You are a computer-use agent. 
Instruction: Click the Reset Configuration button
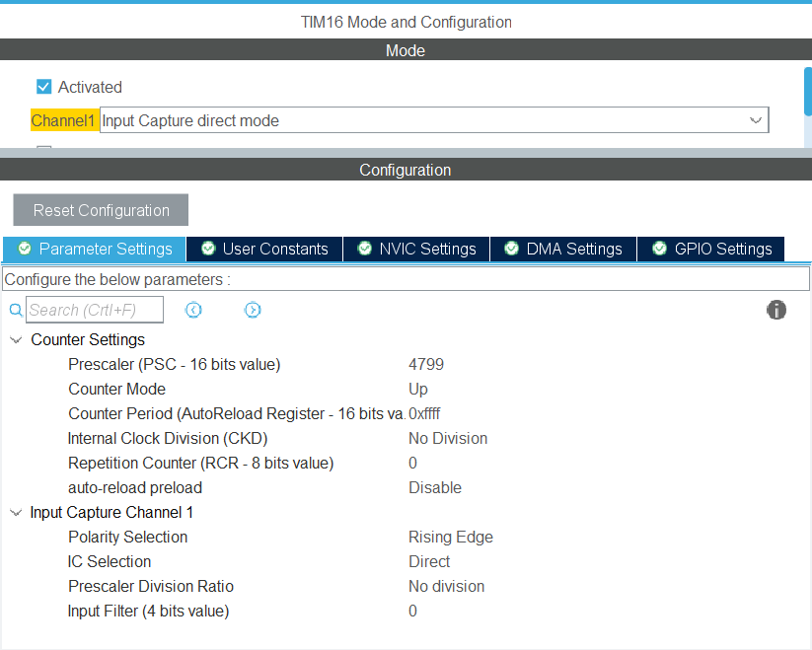[x=101, y=210]
